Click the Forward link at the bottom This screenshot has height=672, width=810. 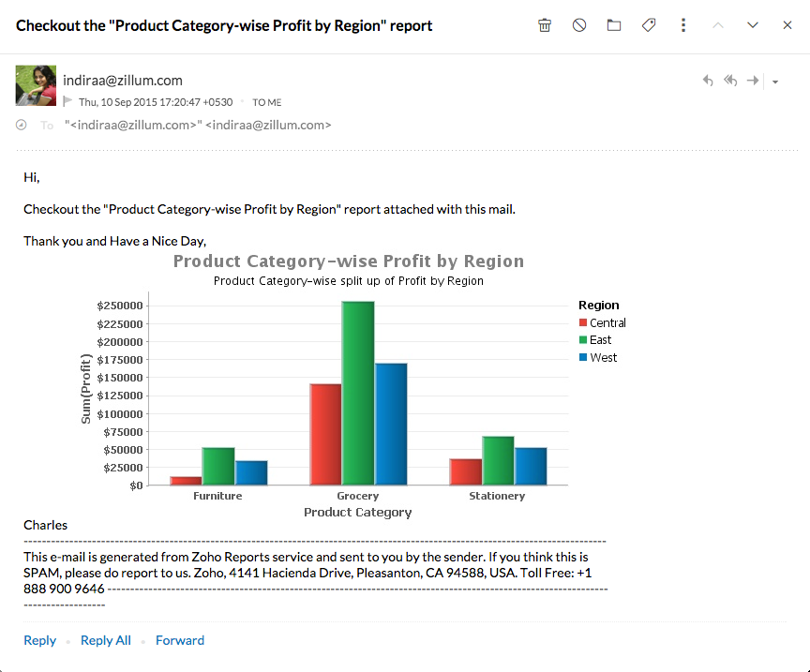pyautogui.click(x=180, y=640)
